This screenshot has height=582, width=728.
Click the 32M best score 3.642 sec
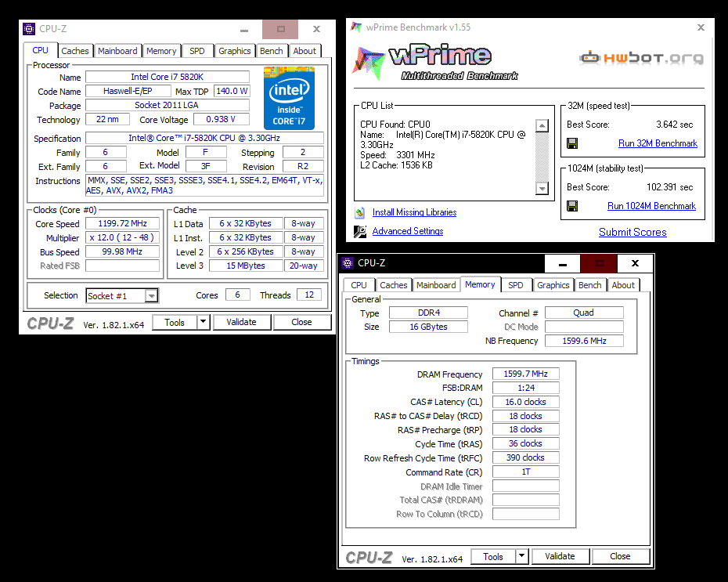(x=674, y=125)
